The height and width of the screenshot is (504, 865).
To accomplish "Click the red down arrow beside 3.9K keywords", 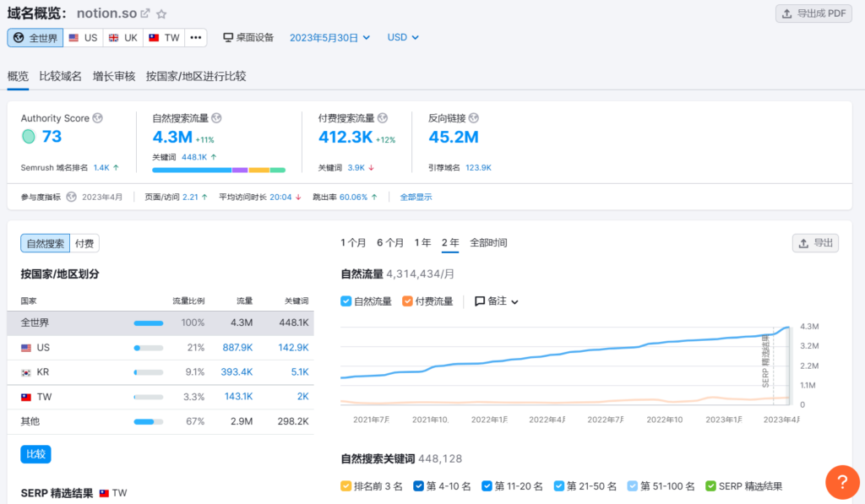I will click(x=372, y=168).
